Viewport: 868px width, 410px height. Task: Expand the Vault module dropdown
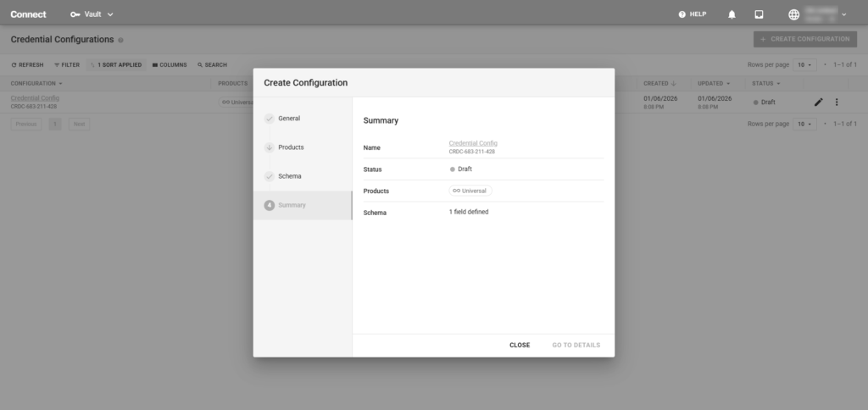click(110, 14)
